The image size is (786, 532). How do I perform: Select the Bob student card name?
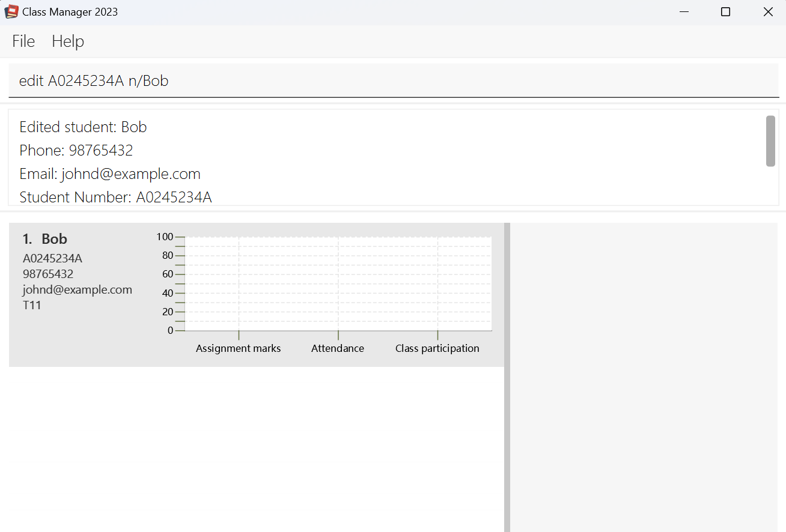[x=54, y=239]
